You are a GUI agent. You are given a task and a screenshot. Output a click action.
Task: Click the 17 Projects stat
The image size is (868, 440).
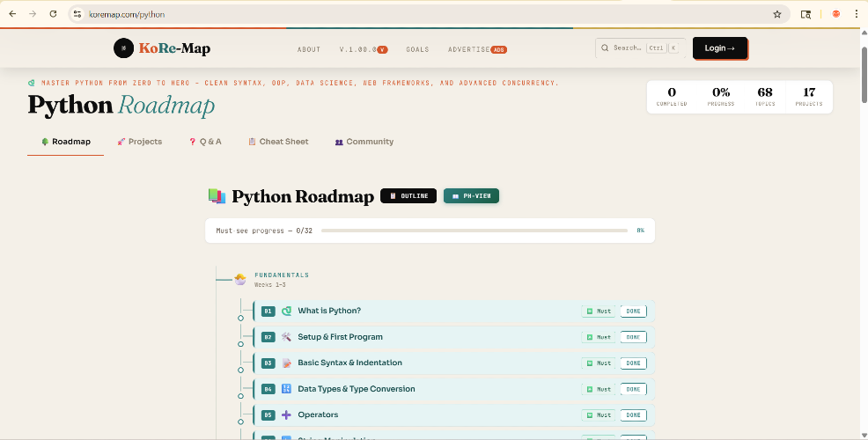click(x=809, y=96)
